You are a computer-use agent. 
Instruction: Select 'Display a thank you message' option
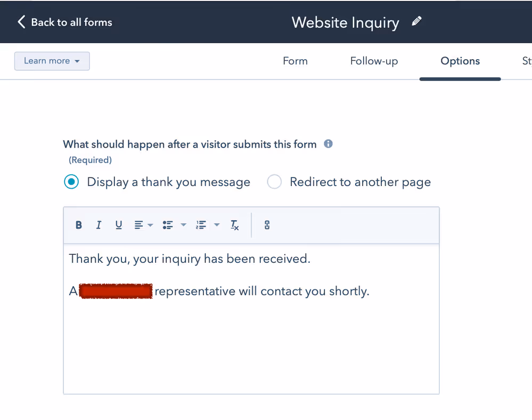coord(71,182)
